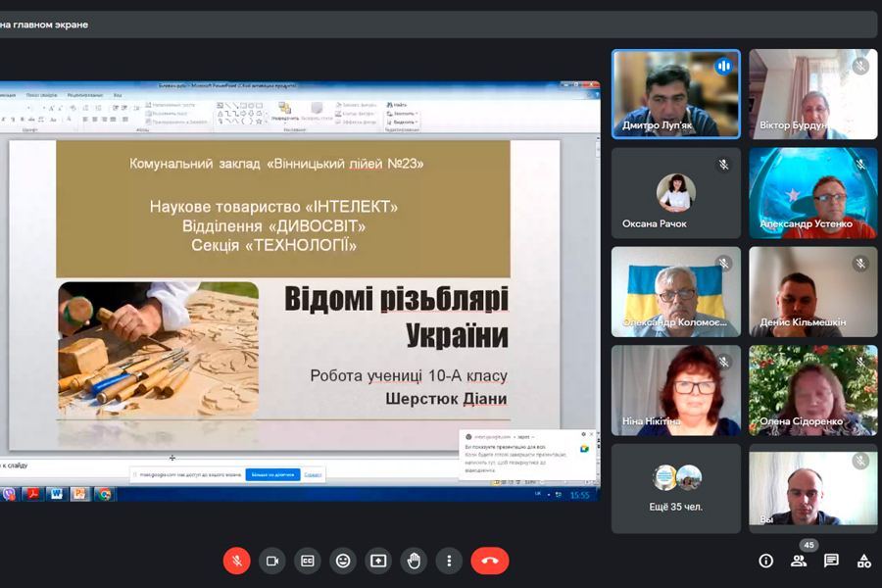Click the speaking indicator on Дмитро Луп'як tile
The width and height of the screenshot is (882, 588).
click(724, 67)
